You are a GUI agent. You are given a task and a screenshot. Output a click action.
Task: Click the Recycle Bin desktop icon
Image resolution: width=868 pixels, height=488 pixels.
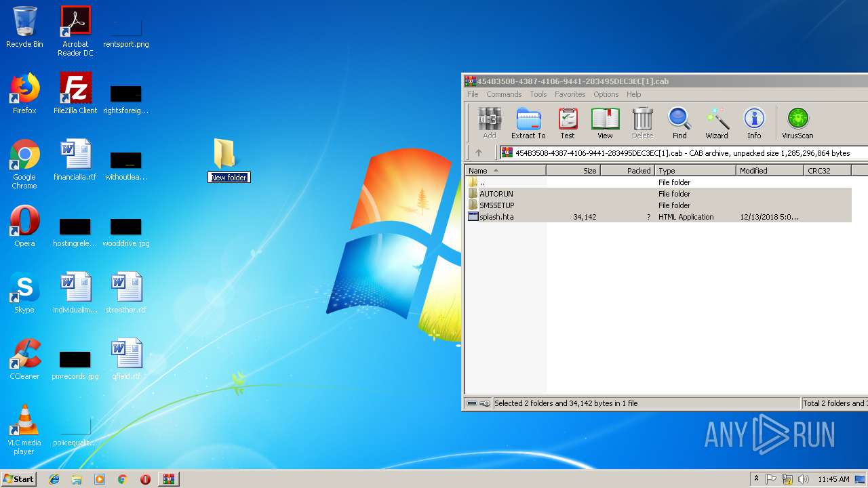(x=24, y=27)
